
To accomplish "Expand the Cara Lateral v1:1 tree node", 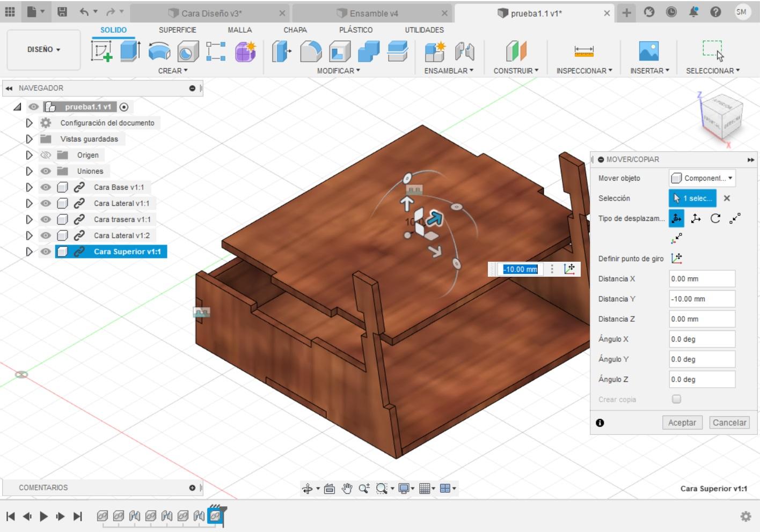I will point(29,203).
